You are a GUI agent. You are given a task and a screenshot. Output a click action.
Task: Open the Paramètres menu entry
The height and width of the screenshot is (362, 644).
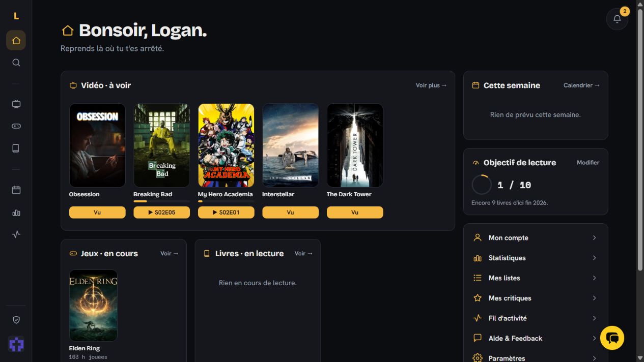(536, 358)
